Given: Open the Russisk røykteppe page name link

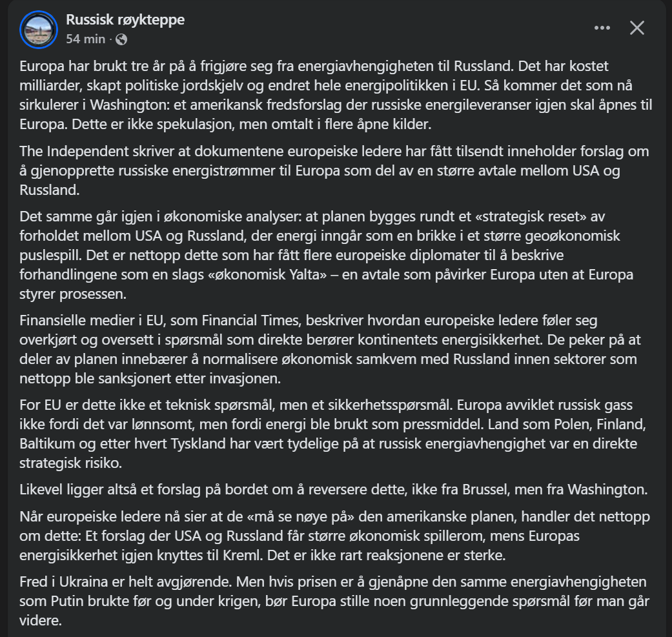Looking at the screenshot, I should [x=125, y=20].
